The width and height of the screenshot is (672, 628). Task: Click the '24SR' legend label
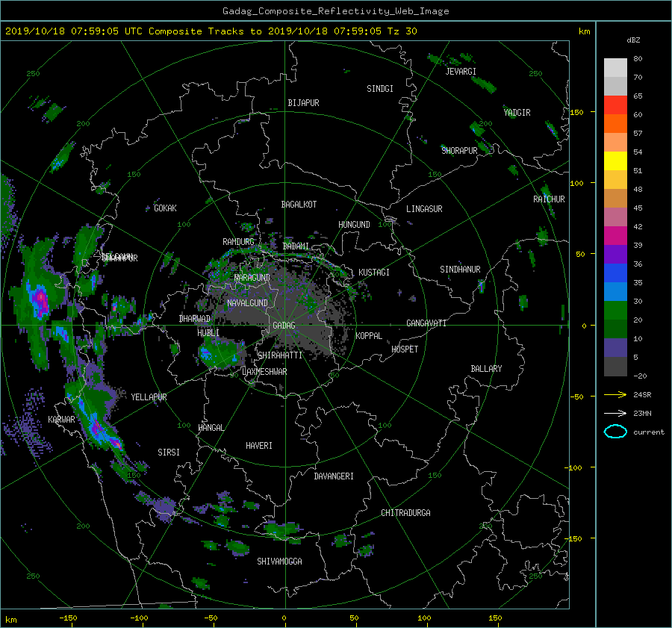(x=642, y=394)
